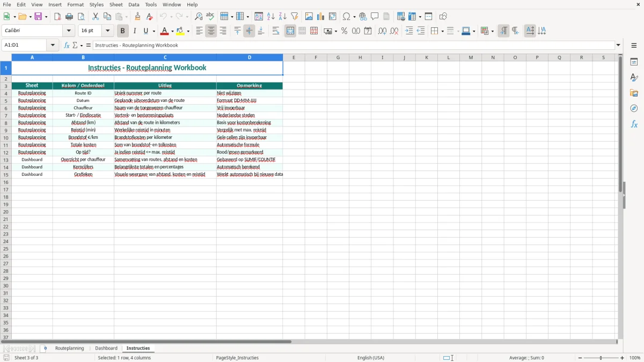Insert a hyperlink
This screenshot has height=362, width=644.
[363, 17]
